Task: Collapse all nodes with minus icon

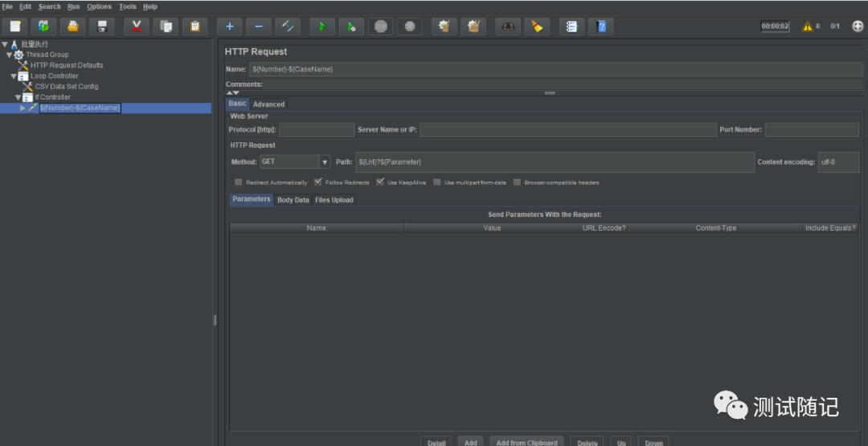Action: pos(259,26)
